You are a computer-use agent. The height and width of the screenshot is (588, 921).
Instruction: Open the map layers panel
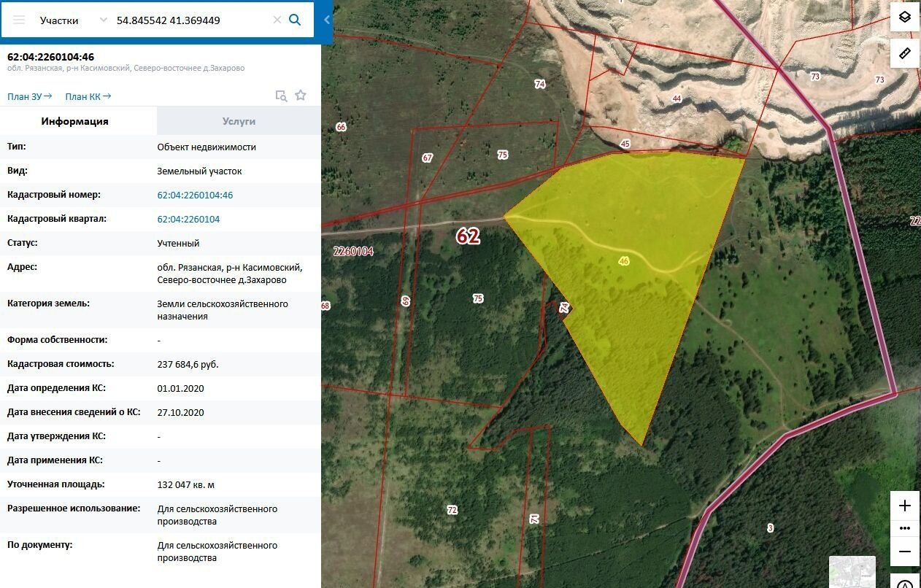905,17
